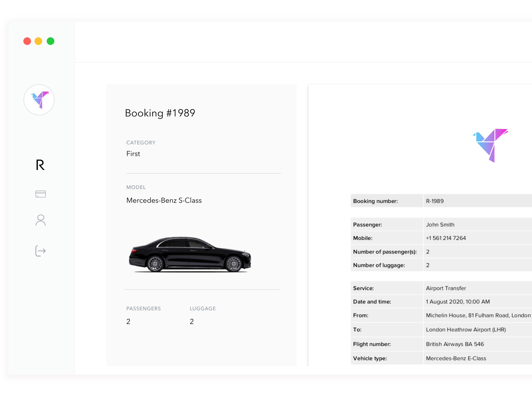Click the Mercedes-Benz E-Class vehicle type cell
Image resolution: width=532 pixels, height=399 pixels.
coord(456,358)
